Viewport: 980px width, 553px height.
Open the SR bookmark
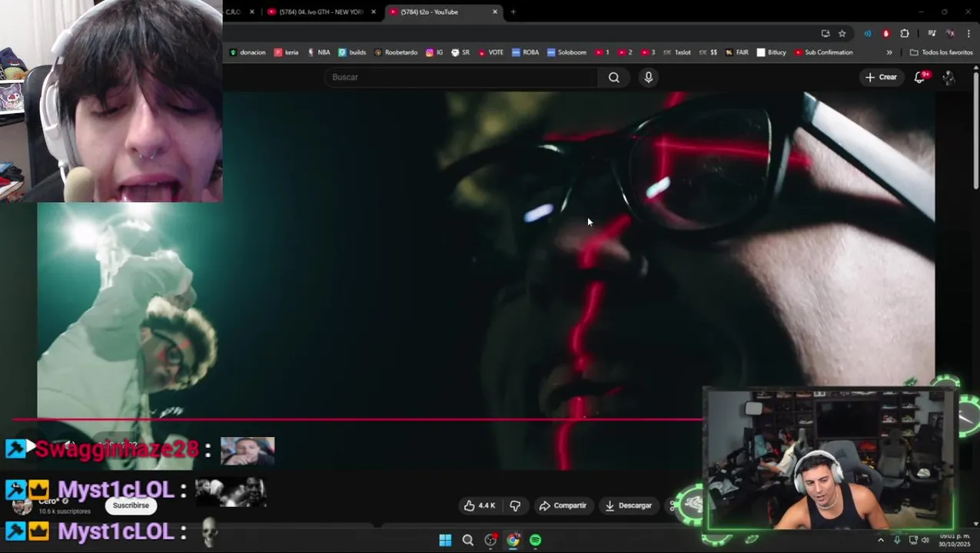[460, 52]
